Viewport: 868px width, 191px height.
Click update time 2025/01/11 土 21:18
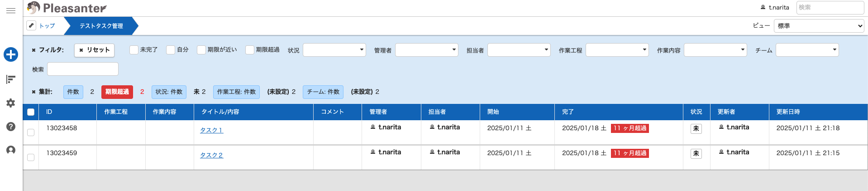click(808, 128)
